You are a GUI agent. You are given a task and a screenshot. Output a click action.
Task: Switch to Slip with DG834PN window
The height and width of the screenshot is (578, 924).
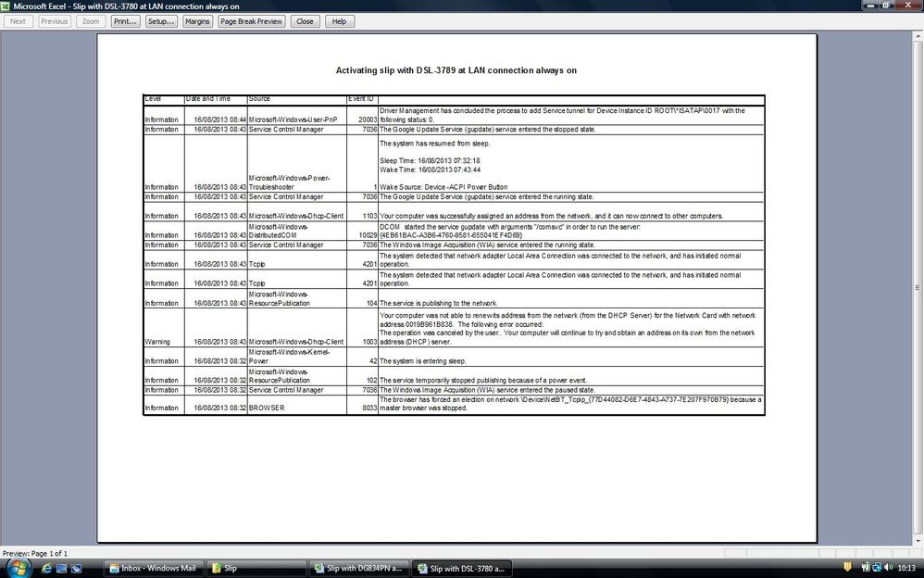(360, 568)
